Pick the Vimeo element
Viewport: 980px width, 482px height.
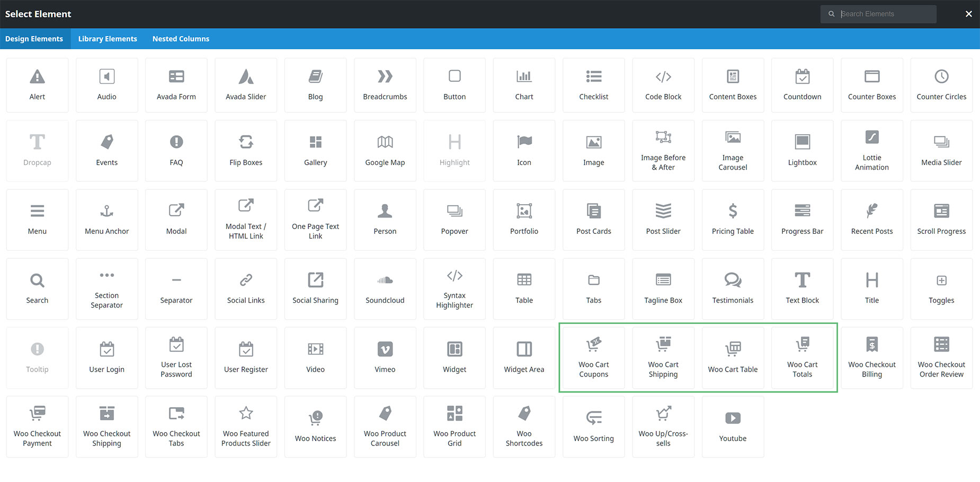385,357
